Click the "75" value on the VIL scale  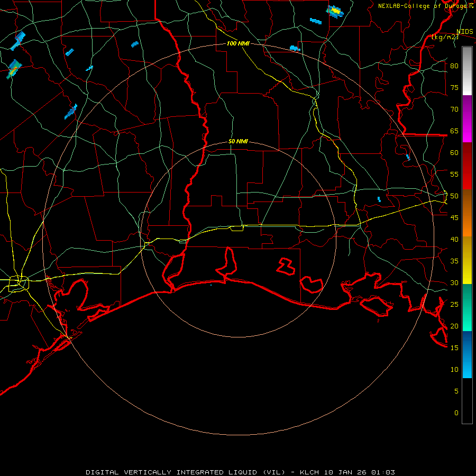coord(454,87)
